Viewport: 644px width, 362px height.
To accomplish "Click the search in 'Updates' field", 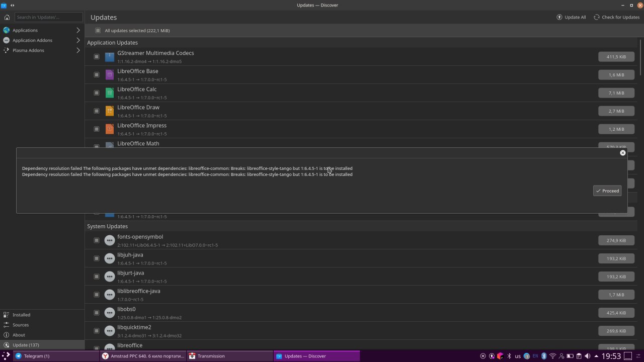I will (48, 17).
